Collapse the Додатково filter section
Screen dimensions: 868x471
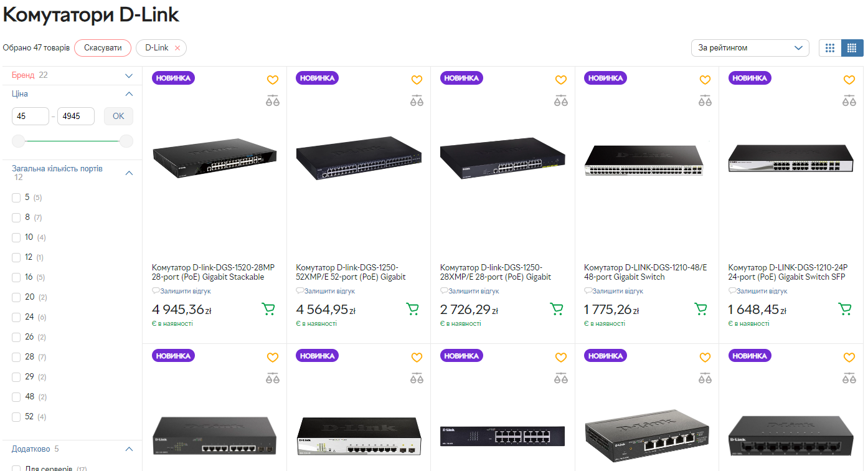coord(129,449)
